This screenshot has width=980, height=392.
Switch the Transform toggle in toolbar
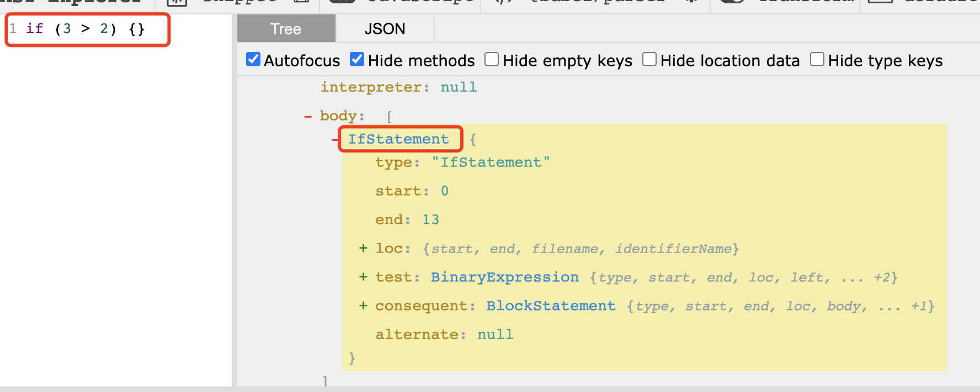[x=733, y=2]
